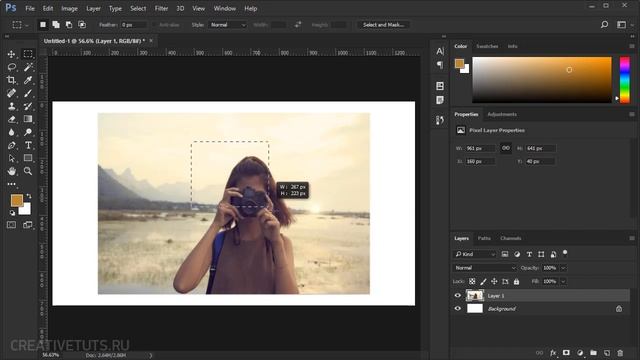Select the Magic Wand tool
The height and width of the screenshot is (360, 640).
tap(28, 67)
